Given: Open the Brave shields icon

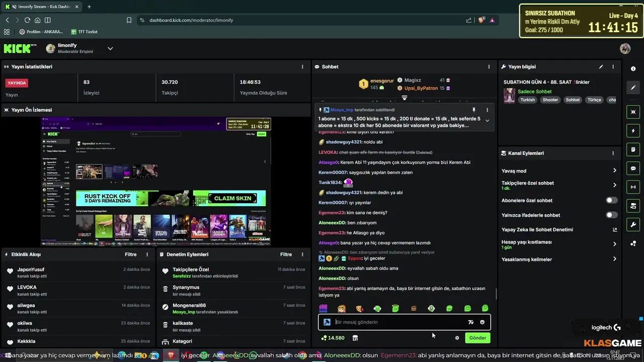Looking at the screenshot, I should tap(481, 20).
